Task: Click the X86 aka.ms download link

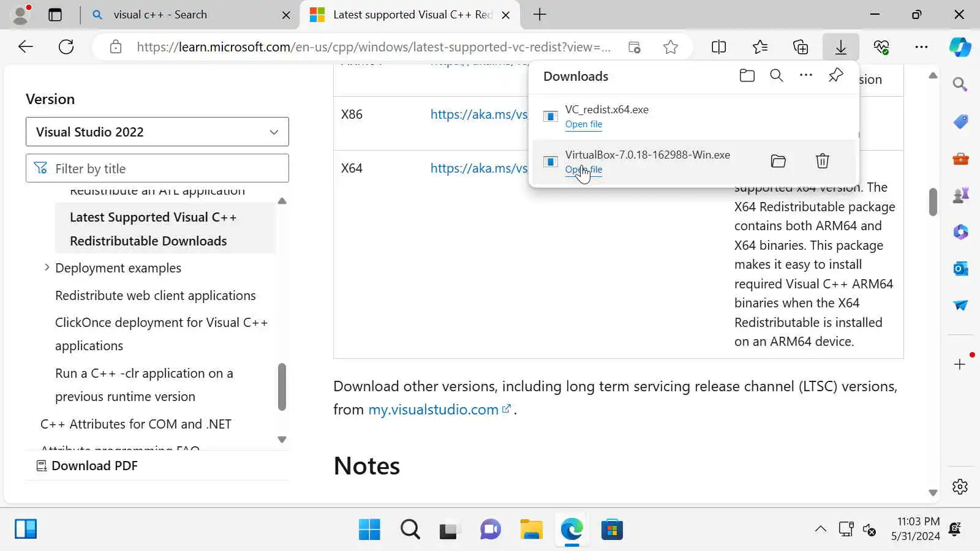Action: coord(479,114)
